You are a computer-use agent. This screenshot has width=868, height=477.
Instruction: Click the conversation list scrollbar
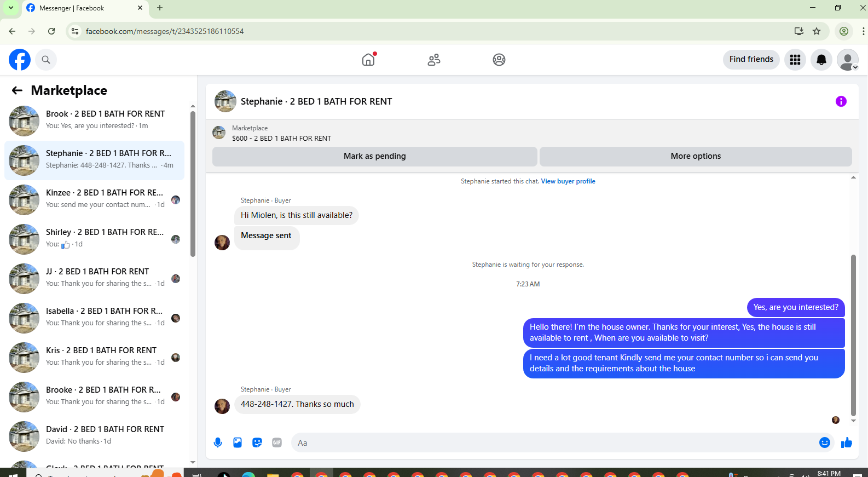[x=193, y=184]
